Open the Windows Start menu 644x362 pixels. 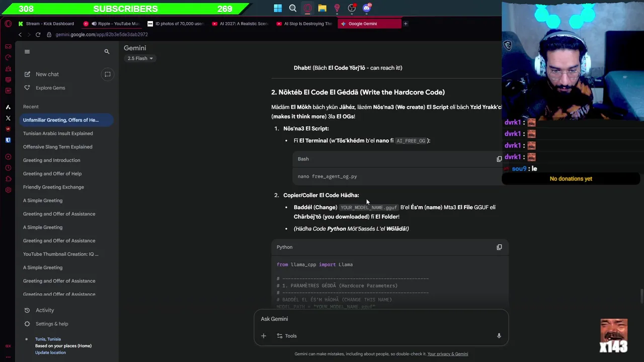click(x=278, y=8)
